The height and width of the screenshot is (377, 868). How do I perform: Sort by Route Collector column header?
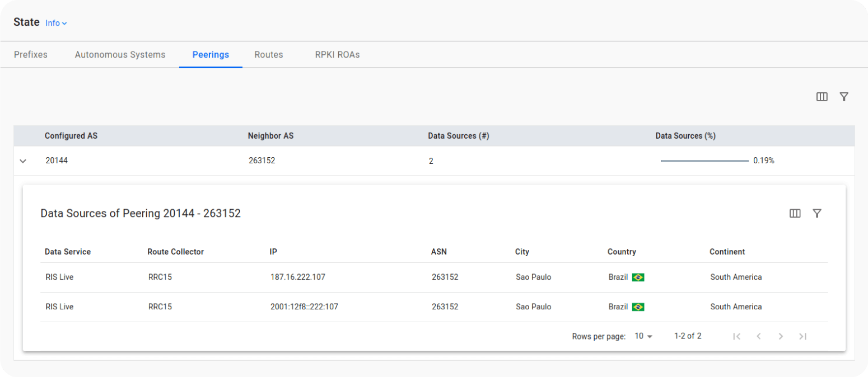tap(176, 252)
